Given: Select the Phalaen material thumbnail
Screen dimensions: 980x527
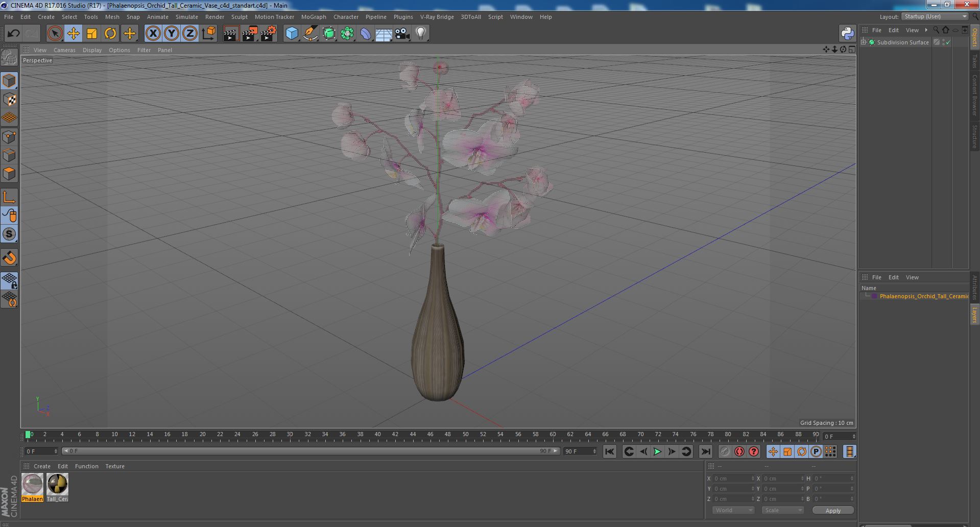Looking at the screenshot, I should coord(32,487).
